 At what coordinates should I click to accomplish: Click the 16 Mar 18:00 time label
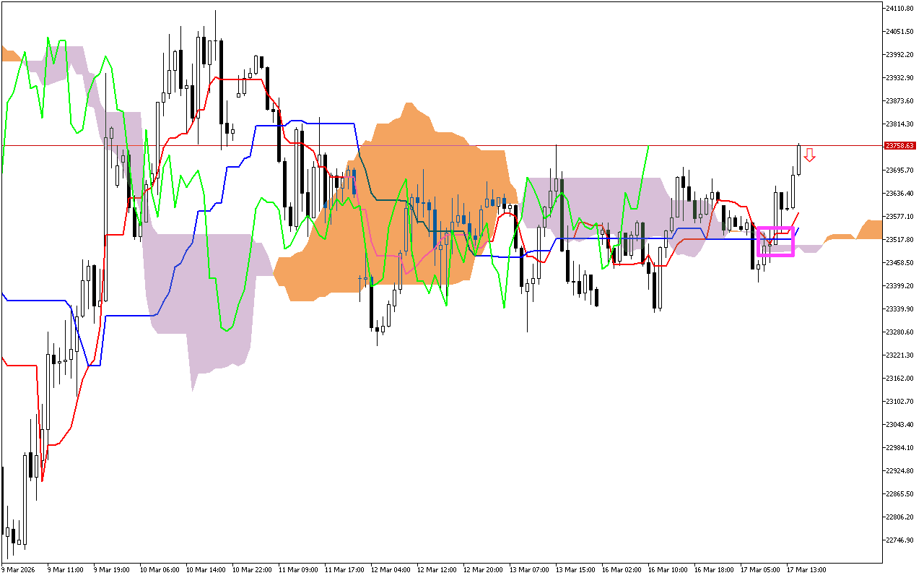tap(713, 569)
